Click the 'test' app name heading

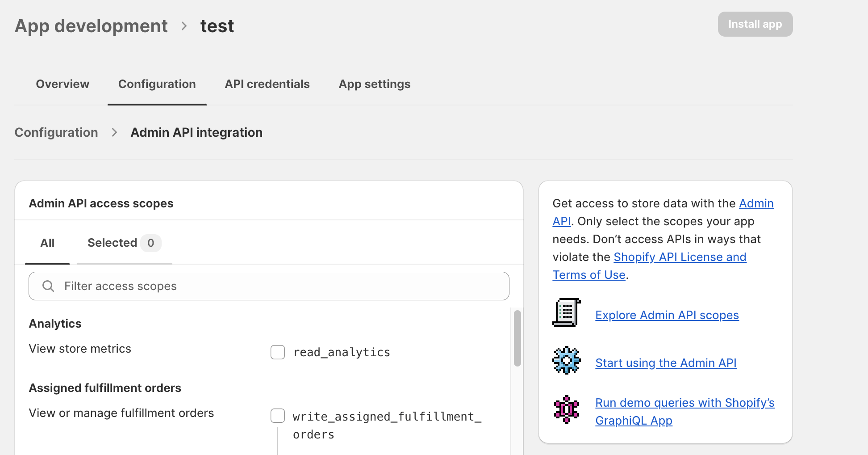click(x=217, y=26)
